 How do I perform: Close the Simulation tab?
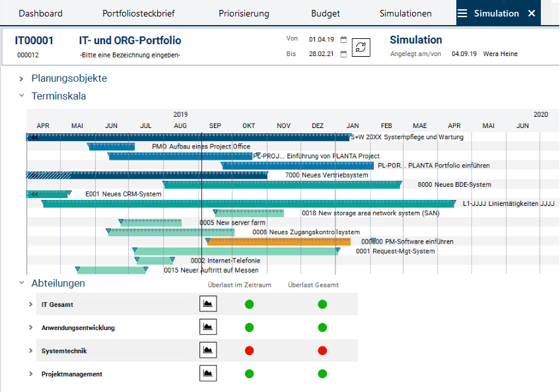(532, 13)
